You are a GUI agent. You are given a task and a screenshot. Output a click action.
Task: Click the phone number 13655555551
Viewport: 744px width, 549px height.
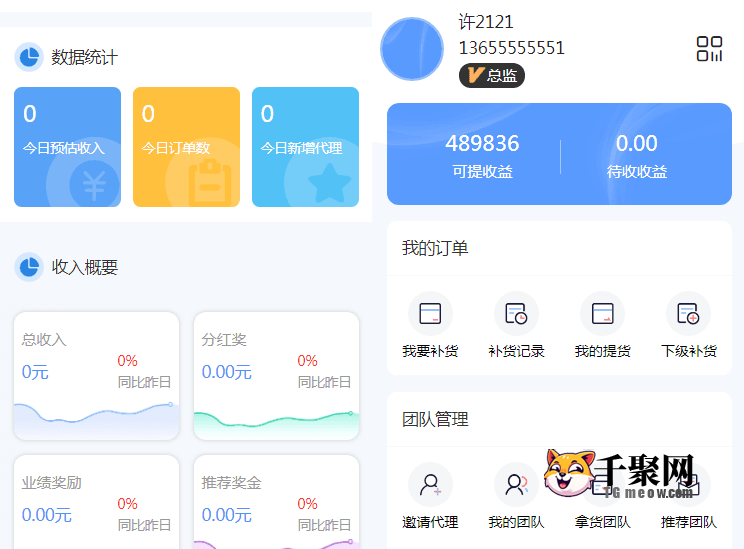(512, 48)
